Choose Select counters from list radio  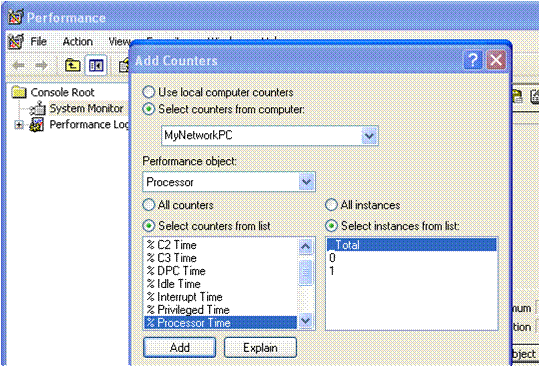tap(148, 226)
